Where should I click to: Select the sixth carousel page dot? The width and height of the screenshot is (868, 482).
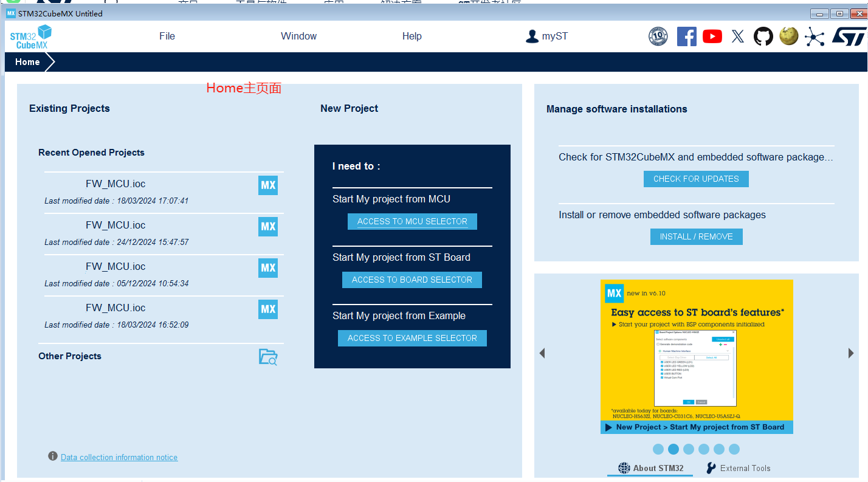pos(734,449)
